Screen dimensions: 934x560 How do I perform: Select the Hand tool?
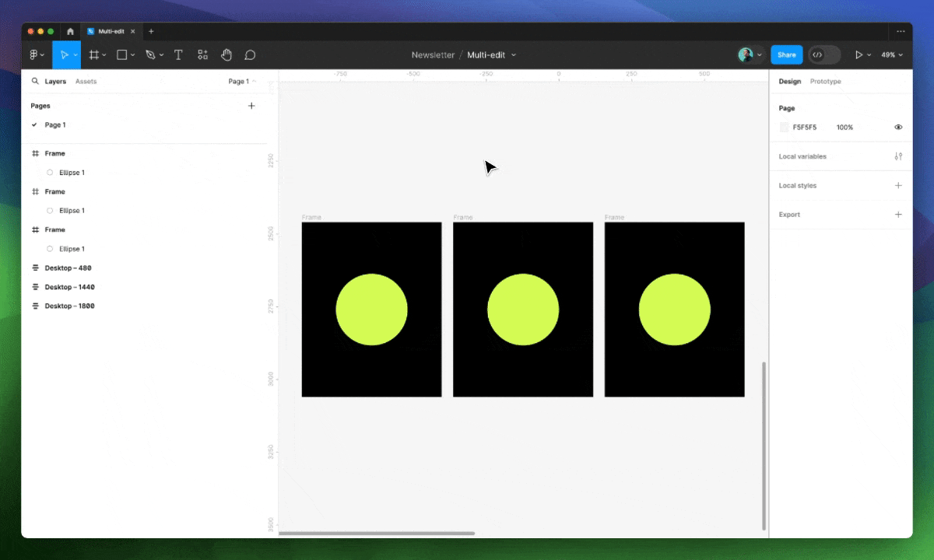coord(226,55)
